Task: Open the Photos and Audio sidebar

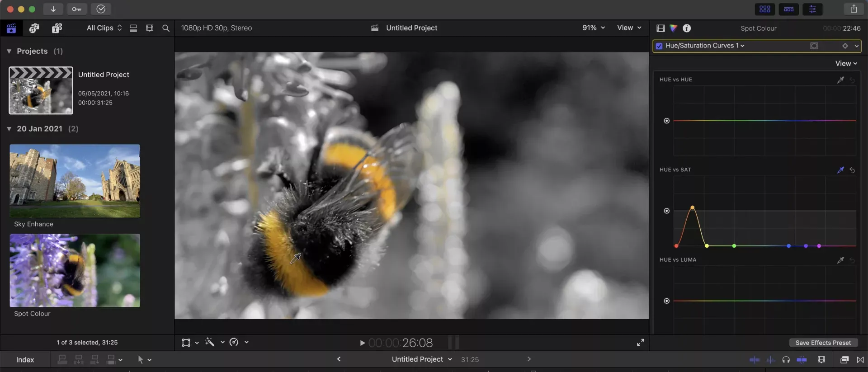Action: pyautogui.click(x=34, y=28)
